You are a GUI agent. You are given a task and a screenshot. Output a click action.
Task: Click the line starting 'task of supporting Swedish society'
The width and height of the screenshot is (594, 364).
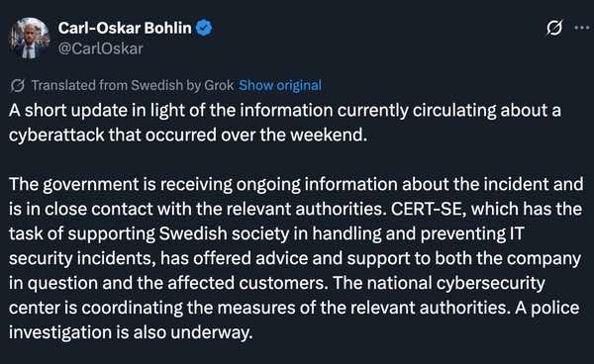tap(266, 233)
